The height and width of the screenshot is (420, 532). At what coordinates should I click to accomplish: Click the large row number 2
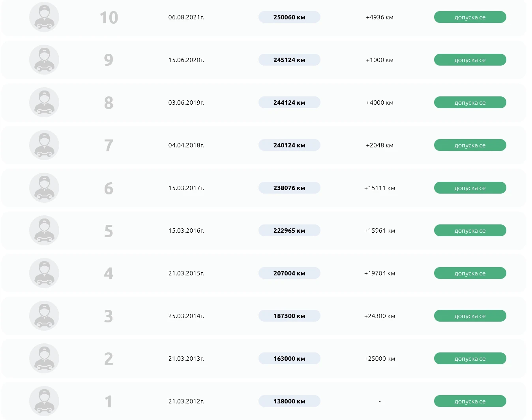[109, 359]
